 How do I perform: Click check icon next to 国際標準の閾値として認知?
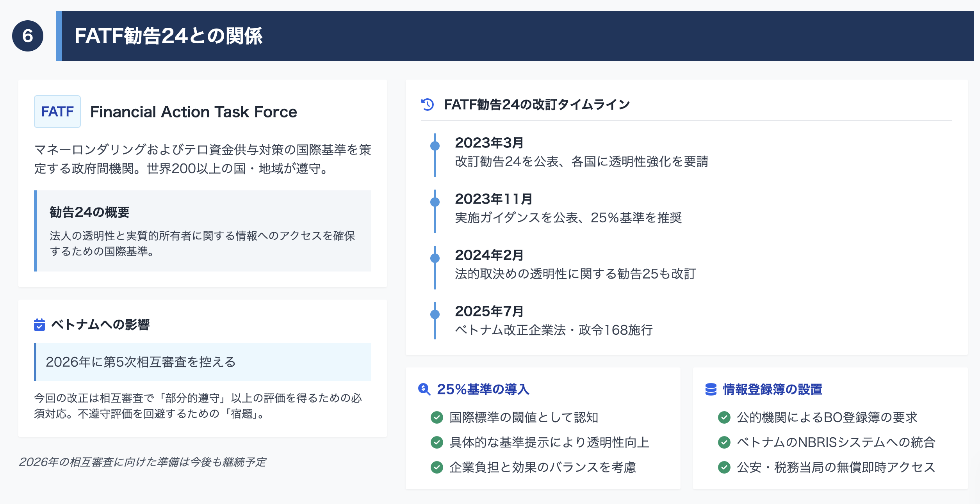click(437, 417)
